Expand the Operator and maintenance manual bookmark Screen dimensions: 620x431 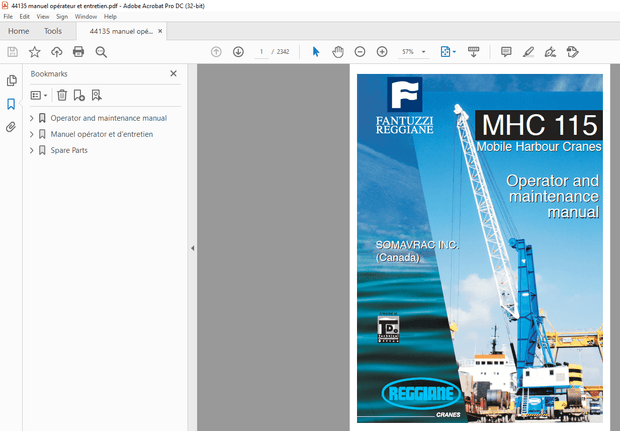(32, 118)
